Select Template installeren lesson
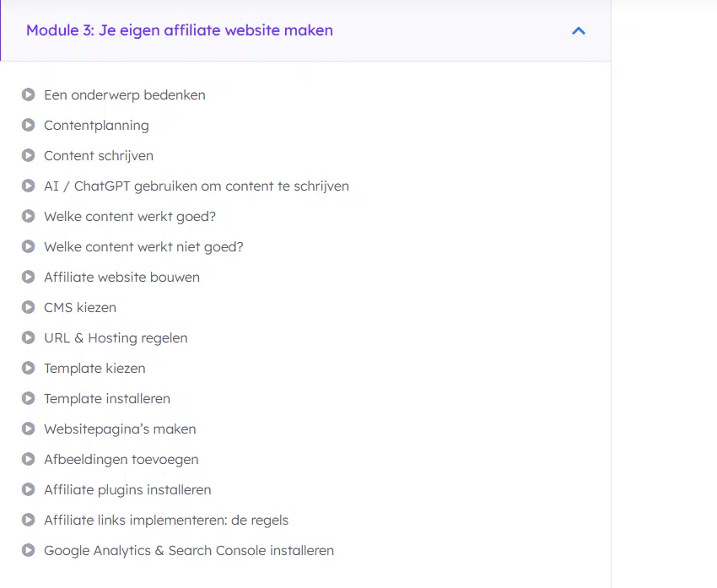 pyautogui.click(x=107, y=398)
